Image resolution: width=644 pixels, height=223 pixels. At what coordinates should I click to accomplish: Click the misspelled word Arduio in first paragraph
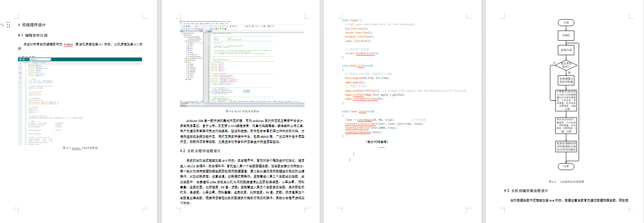[x=68, y=45]
